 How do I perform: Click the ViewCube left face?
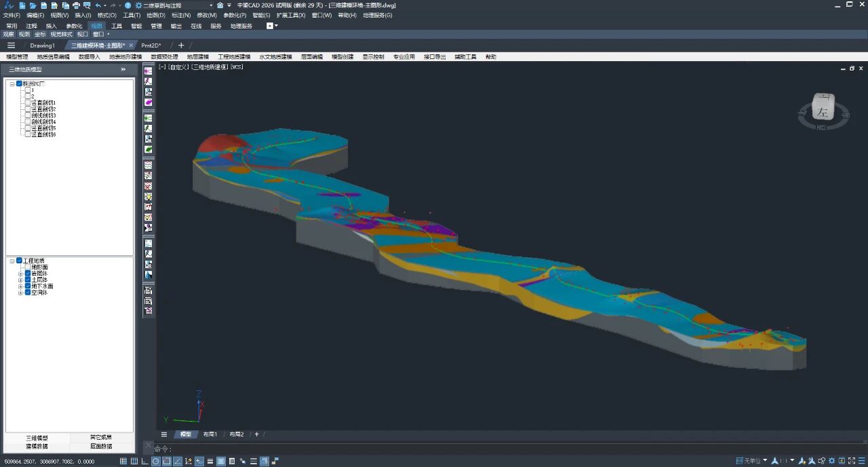click(x=823, y=111)
